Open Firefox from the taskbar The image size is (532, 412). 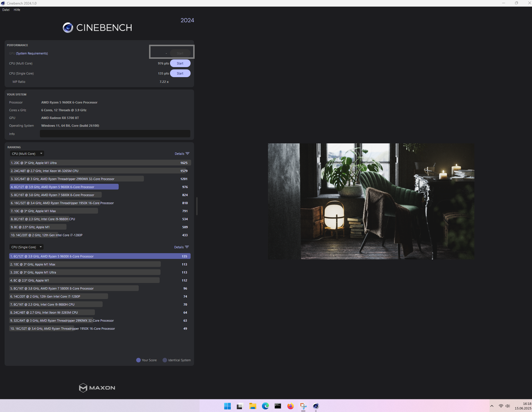click(x=290, y=406)
